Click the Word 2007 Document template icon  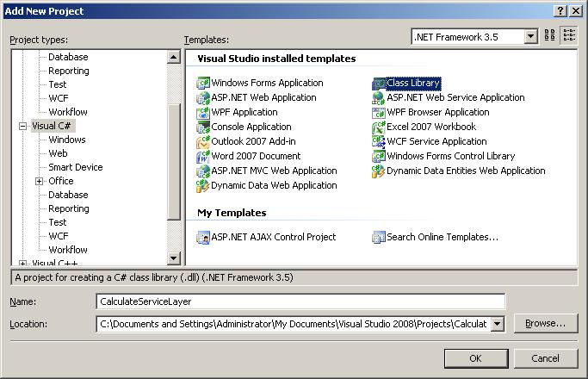pos(203,156)
